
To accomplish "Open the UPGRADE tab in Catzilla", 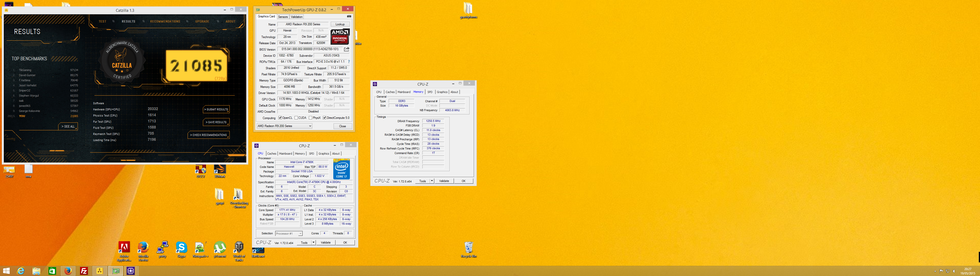I will [202, 21].
